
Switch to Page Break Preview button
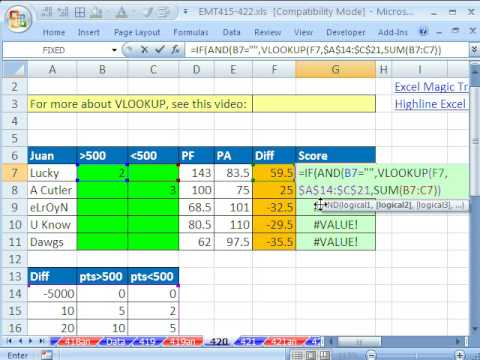click(325, 355)
